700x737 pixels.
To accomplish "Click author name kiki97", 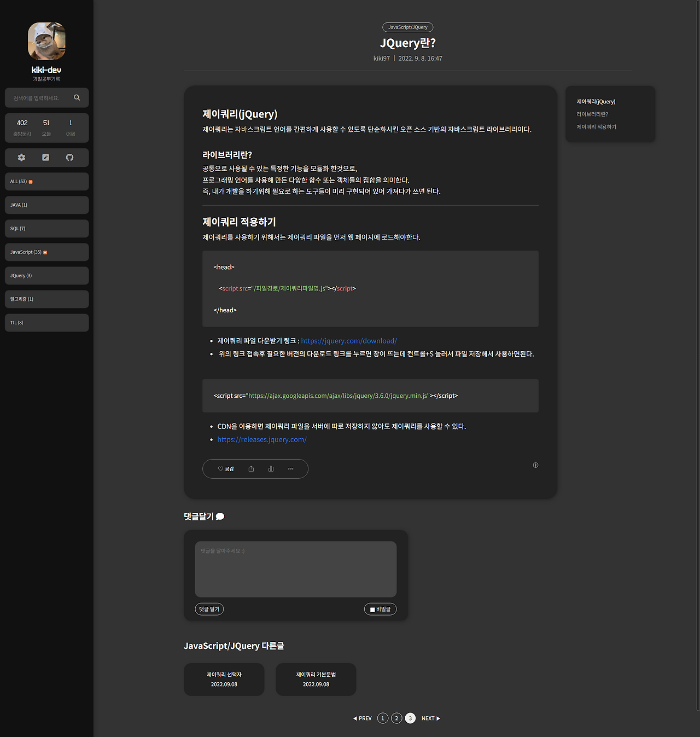I will [382, 59].
